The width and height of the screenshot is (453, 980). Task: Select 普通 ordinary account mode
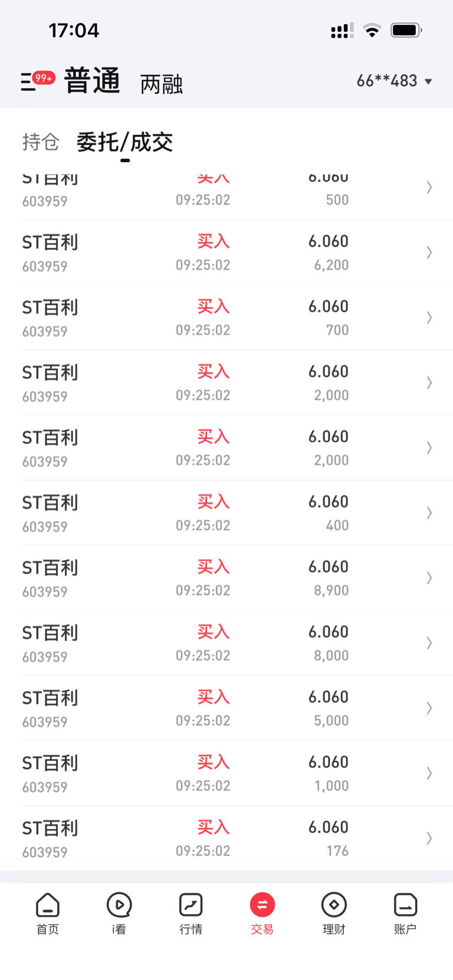[92, 81]
